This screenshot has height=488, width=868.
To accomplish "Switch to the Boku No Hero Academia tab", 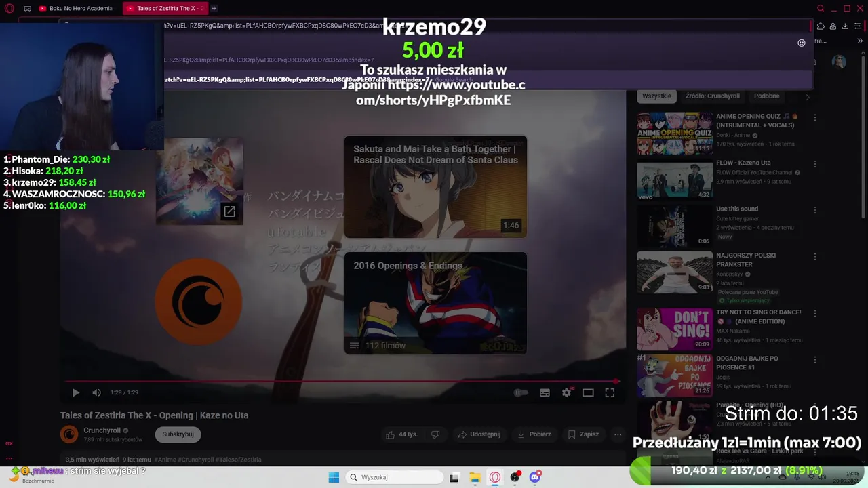I will 76,8.
